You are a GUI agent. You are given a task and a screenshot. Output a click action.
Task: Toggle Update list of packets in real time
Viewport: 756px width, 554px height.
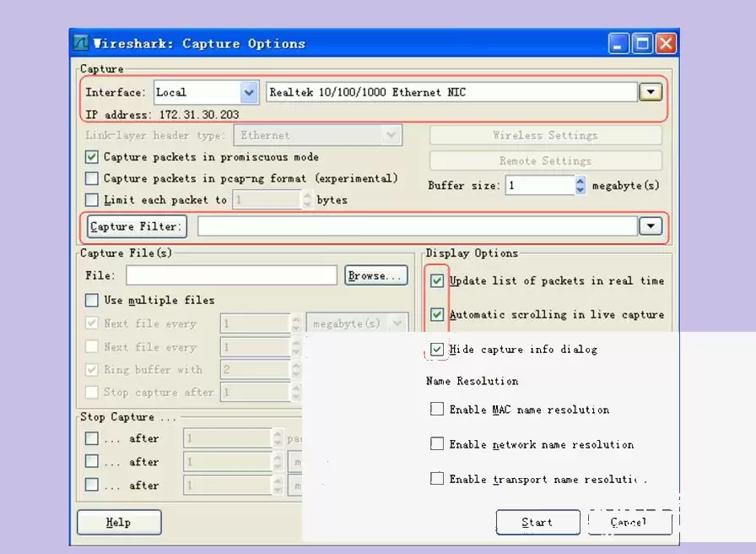437,281
